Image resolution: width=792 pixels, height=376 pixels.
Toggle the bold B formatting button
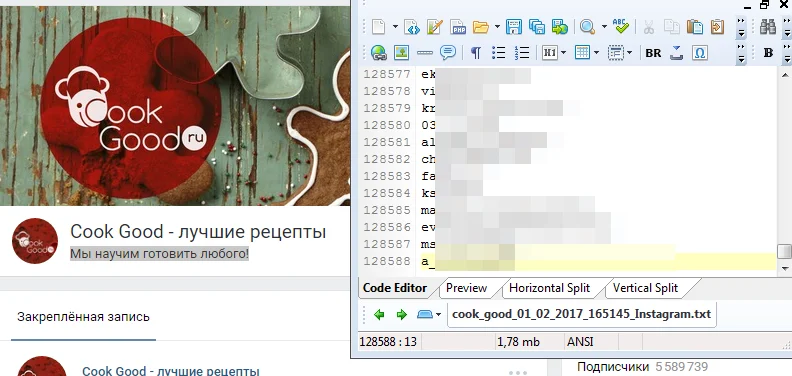[x=768, y=53]
